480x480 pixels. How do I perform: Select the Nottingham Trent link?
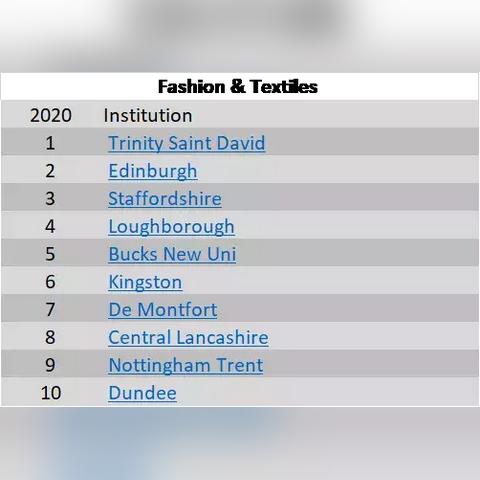(186, 365)
